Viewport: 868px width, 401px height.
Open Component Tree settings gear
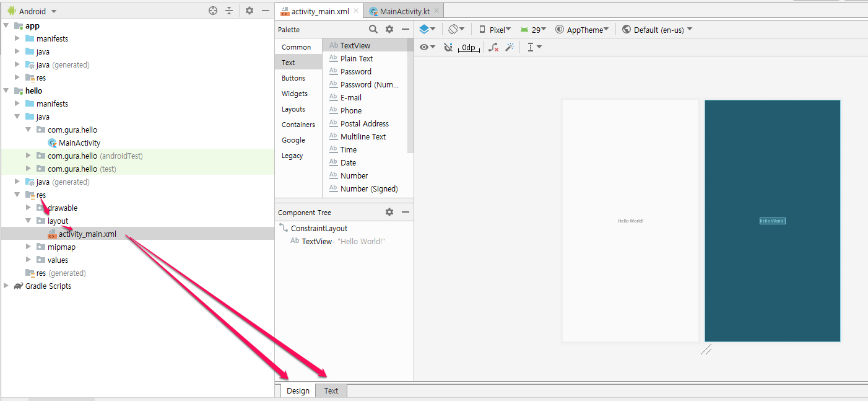389,212
